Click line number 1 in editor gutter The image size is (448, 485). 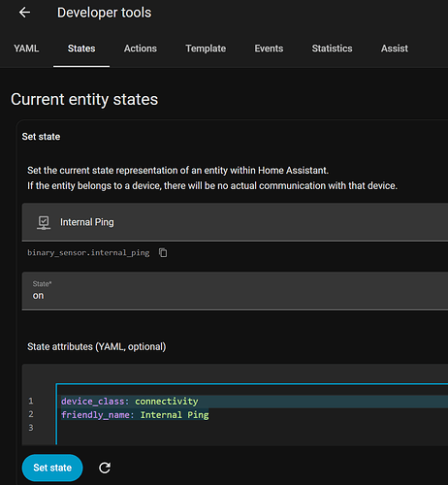click(31, 402)
